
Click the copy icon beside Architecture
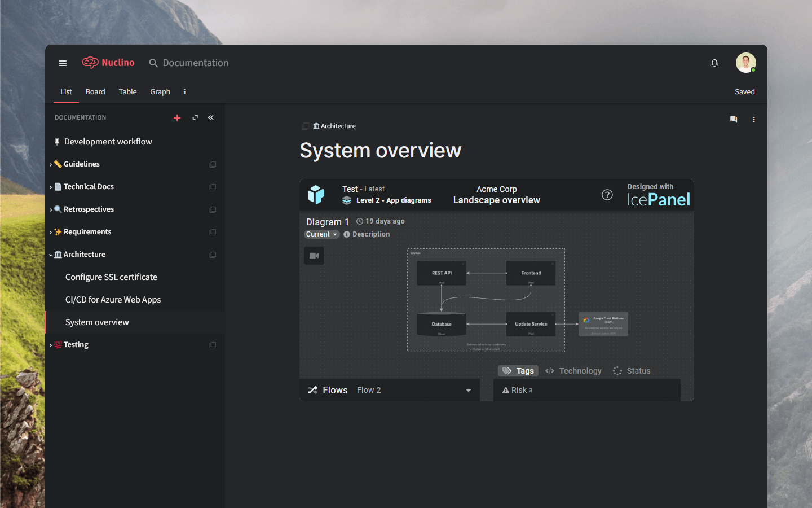coord(213,255)
